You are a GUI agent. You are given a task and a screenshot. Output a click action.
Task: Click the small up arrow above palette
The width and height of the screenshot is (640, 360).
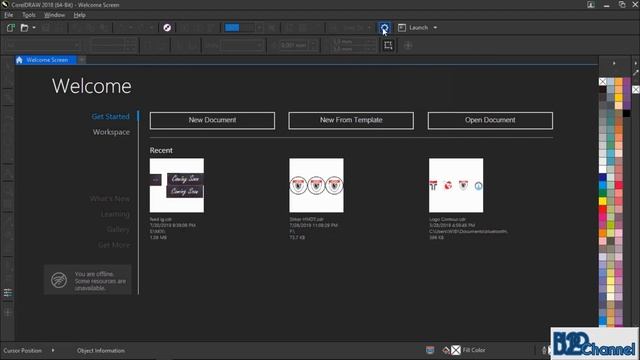click(614, 63)
